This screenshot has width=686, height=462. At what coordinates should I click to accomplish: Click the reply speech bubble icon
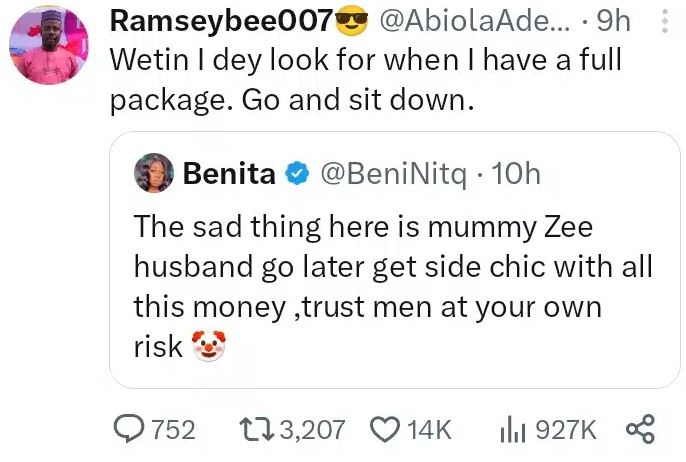tap(129, 430)
